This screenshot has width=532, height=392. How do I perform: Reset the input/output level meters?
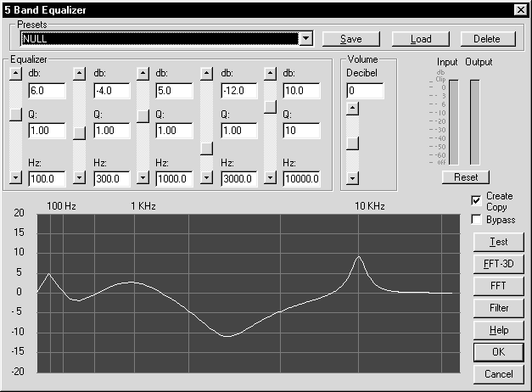coord(465,177)
